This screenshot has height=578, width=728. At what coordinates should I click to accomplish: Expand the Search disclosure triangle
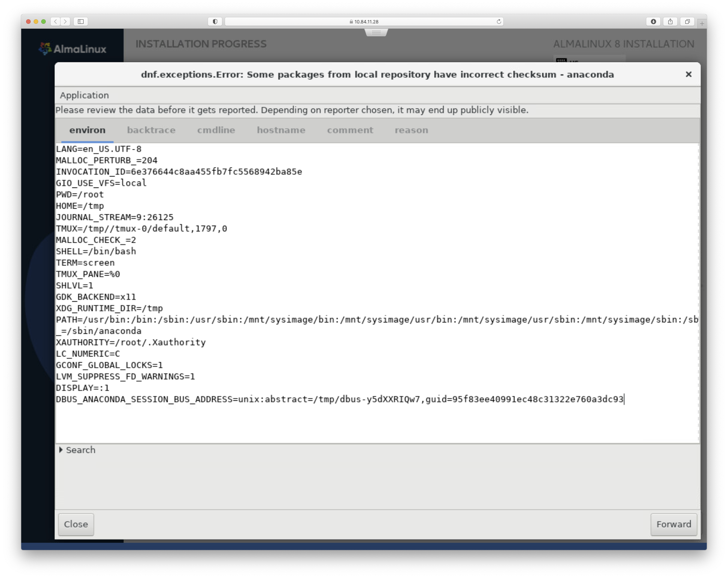(61, 450)
